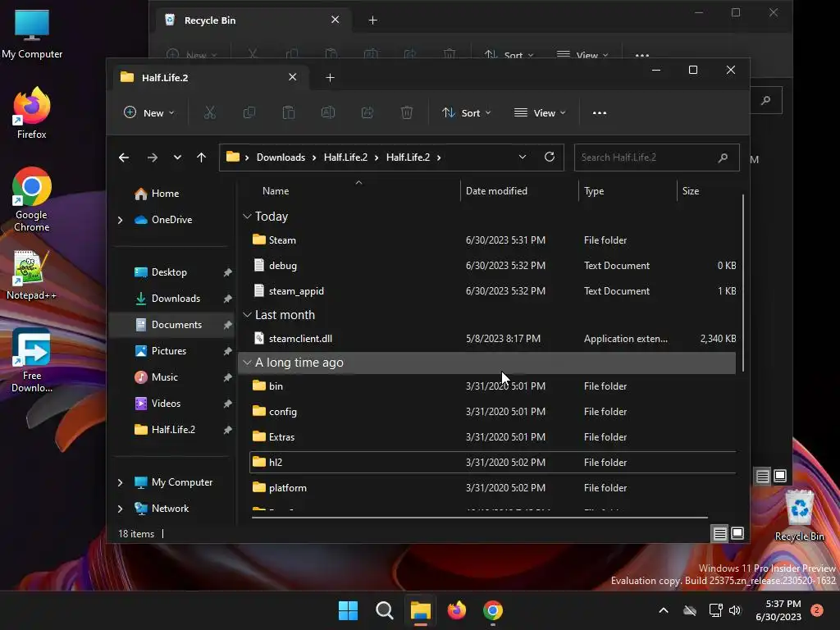Viewport: 840px width, 630px height.
Task: Select the hl2 folder
Action: pyautogui.click(x=493, y=463)
